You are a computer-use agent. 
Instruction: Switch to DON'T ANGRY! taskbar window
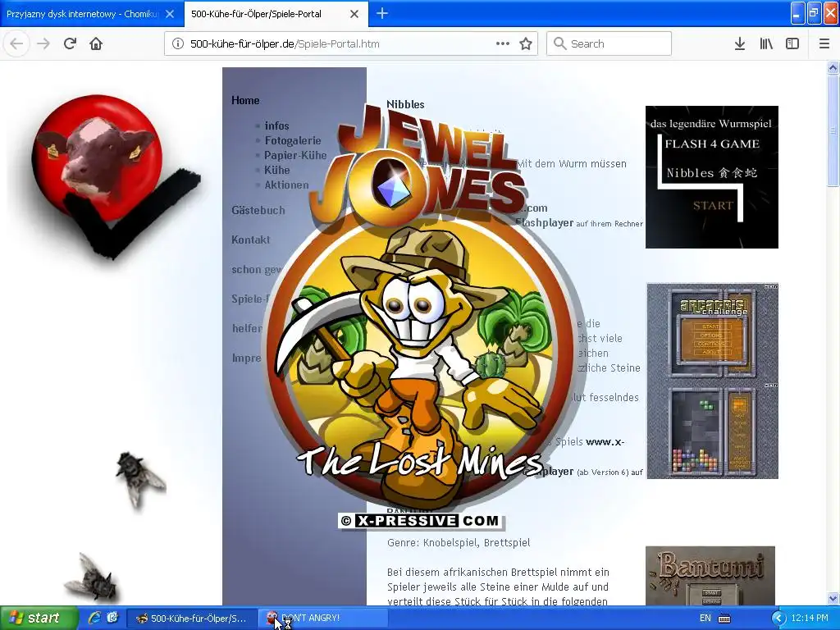click(x=323, y=619)
